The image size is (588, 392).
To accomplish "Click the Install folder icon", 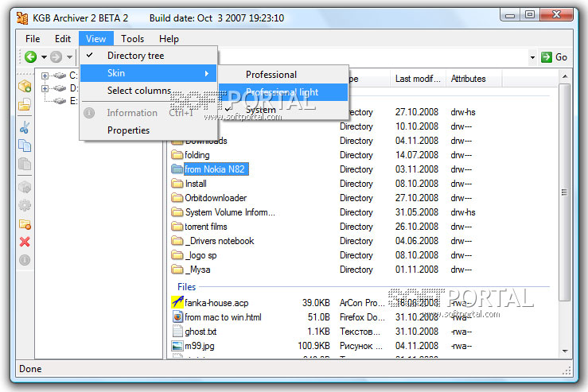I will (x=177, y=183).
